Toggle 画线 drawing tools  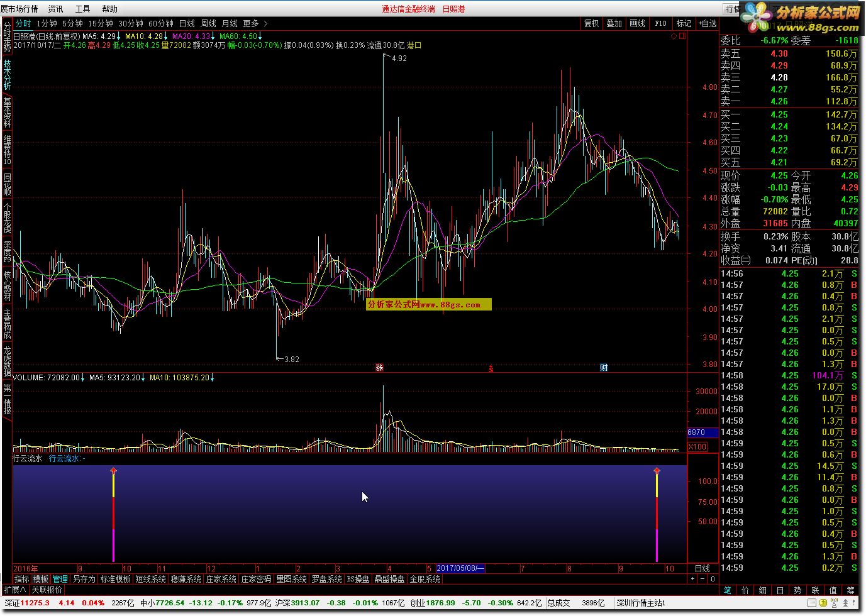click(638, 23)
